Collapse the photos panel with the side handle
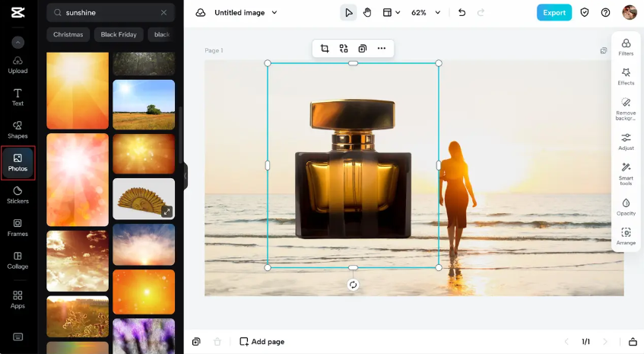 click(x=186, y=176)
